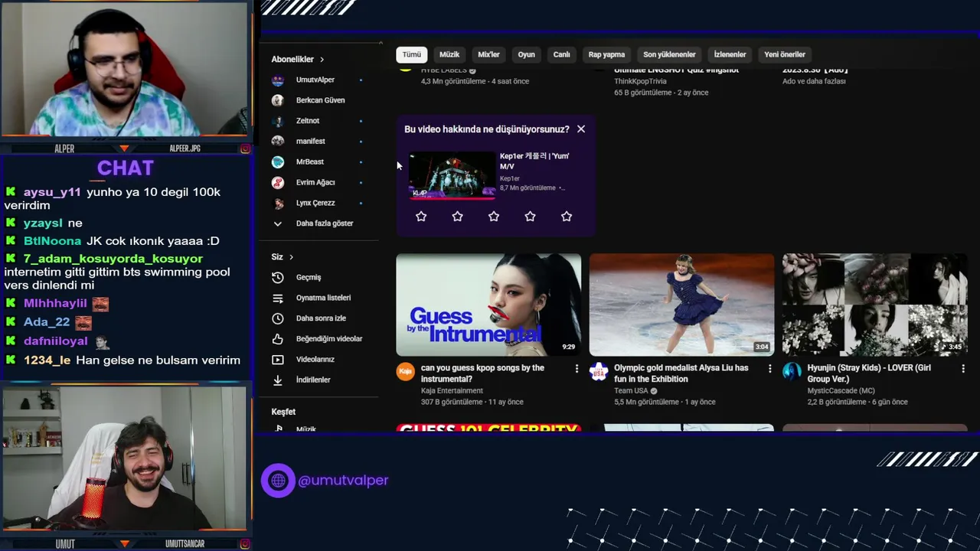
Task: Open Hyunjin LOVER video thumbnail
Action: point(875,305)
